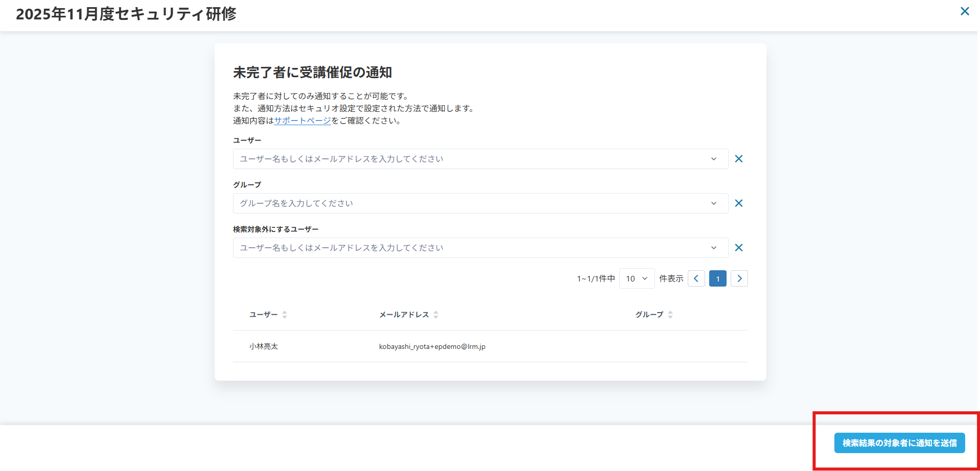Viewport: 980px width, 471px height.
Task: Sort table by グループ column arrows
Action: 670,315
